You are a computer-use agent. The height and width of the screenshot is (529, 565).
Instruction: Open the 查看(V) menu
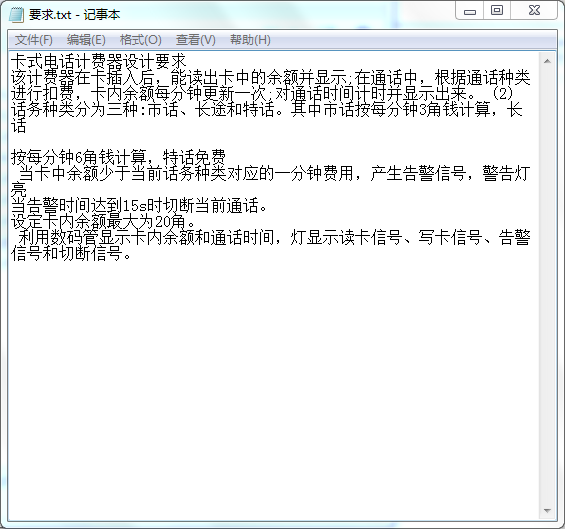point(196,40)
